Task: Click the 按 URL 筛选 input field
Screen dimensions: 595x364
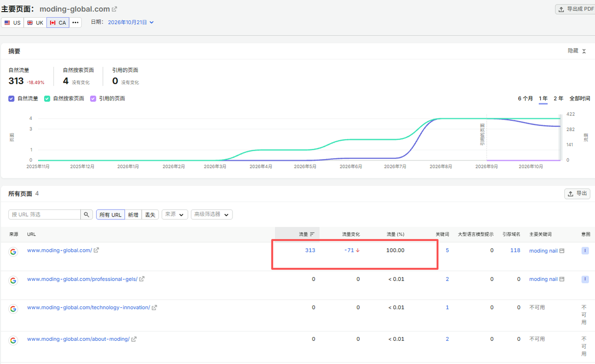Action: click(x=45, y=214)
